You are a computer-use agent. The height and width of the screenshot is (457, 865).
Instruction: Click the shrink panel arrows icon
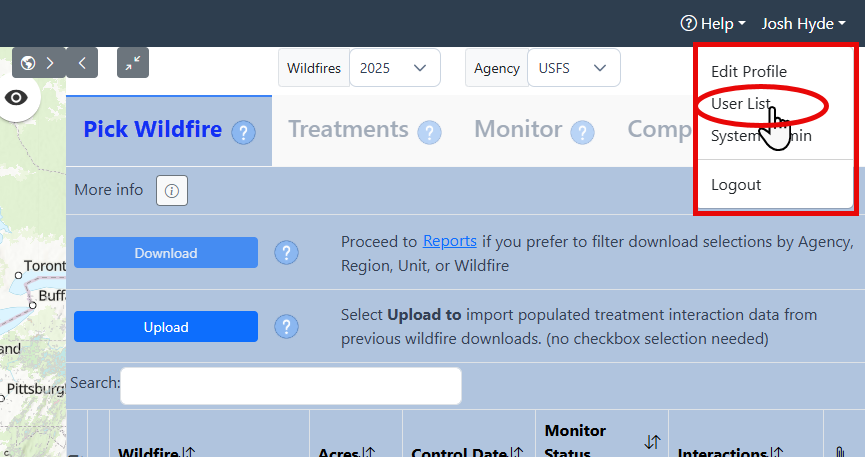pos(133,63)
